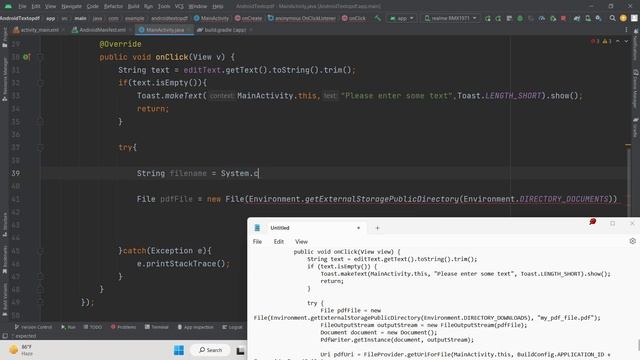Open the Run tool window

(68, 327)
